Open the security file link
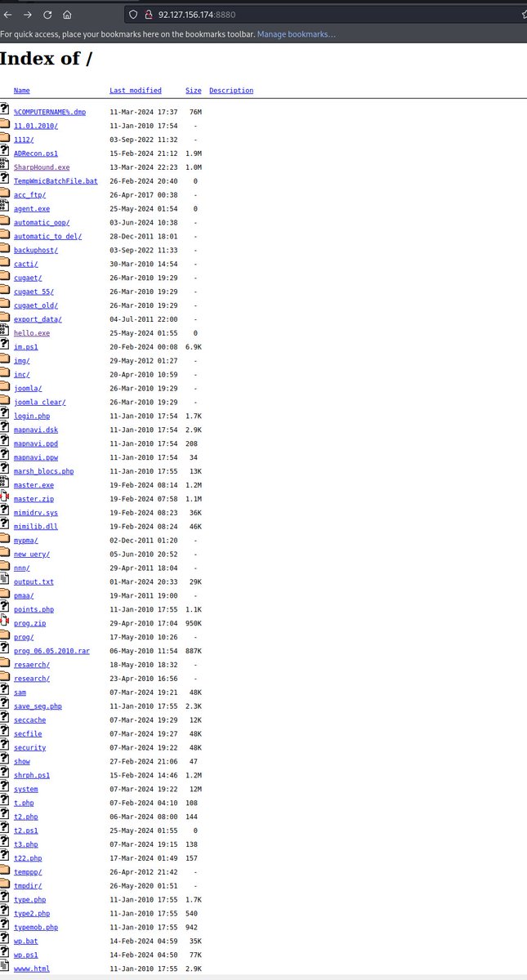527x980 pixels. (30, 748)
